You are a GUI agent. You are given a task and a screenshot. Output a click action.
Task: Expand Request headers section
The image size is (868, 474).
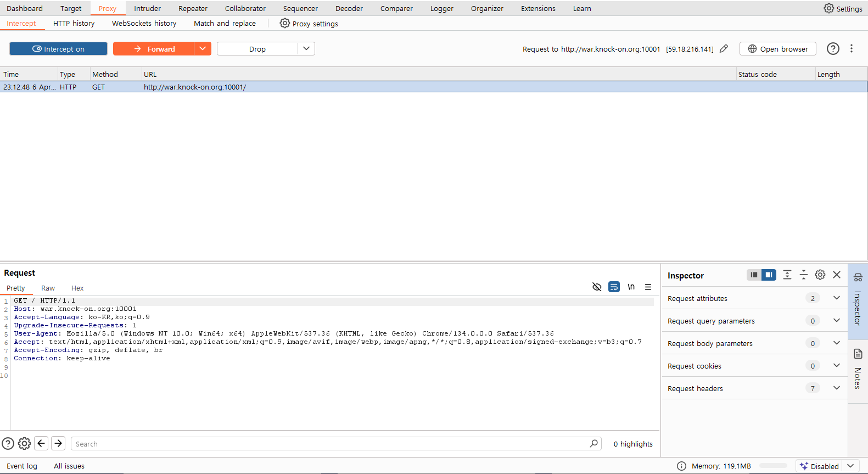836,388
